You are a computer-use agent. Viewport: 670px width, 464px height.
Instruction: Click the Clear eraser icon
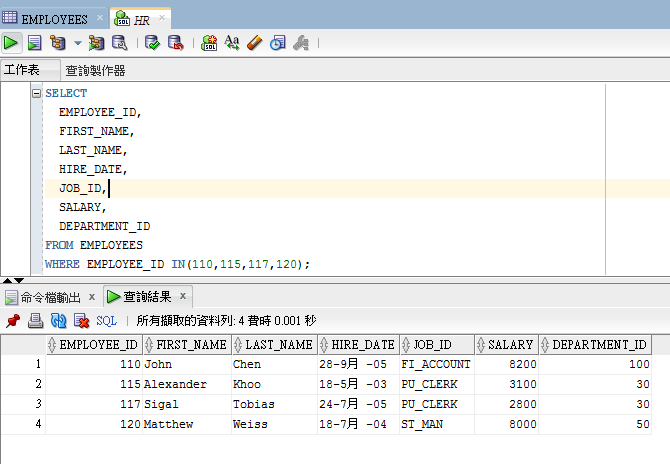pyautogui.click(x=255, y=43)
